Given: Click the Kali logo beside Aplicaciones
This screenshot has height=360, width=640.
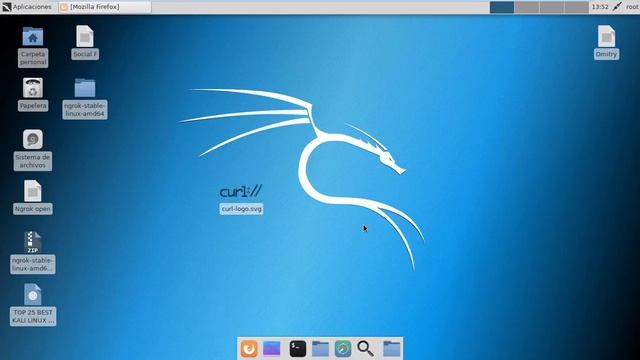Looking at the screenshot, I should click(6, 7).
